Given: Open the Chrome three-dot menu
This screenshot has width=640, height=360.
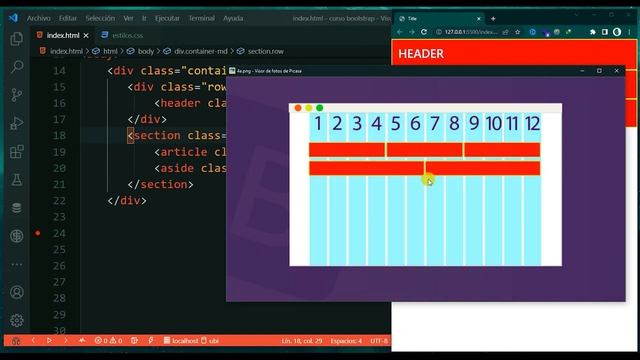Looking at the screenshot, I should click(x=629, y=32).
